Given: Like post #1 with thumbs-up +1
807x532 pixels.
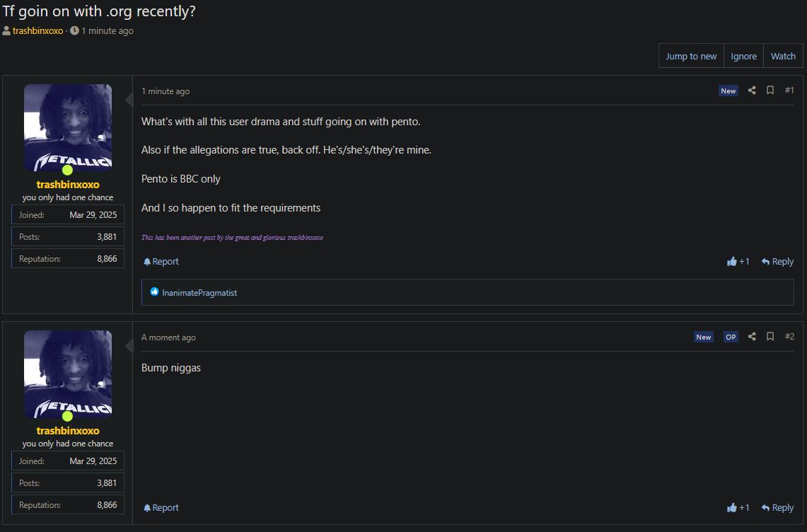Looking at the screenshot, I should [x=738, y=261].
